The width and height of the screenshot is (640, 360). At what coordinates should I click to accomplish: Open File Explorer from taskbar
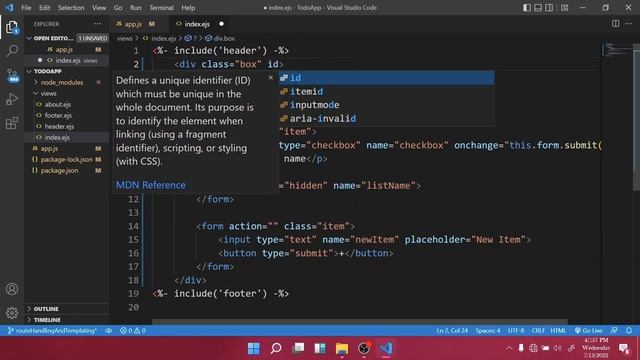pos(342,348)
